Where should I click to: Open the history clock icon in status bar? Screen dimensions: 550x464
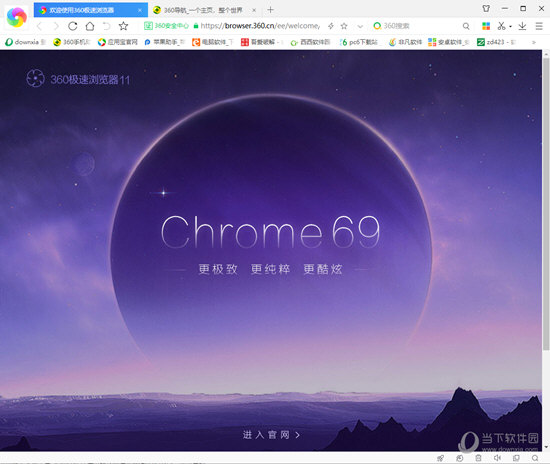[460, 458]
